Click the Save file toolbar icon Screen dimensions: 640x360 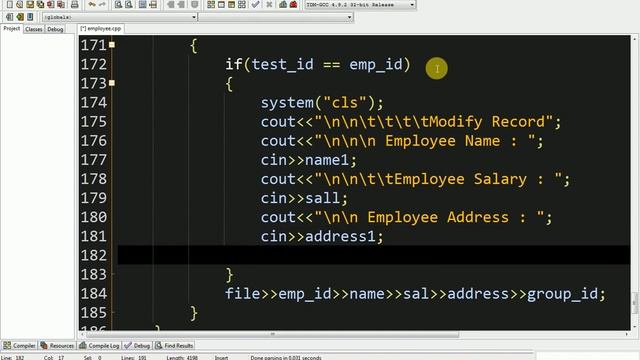click(30, 4)
